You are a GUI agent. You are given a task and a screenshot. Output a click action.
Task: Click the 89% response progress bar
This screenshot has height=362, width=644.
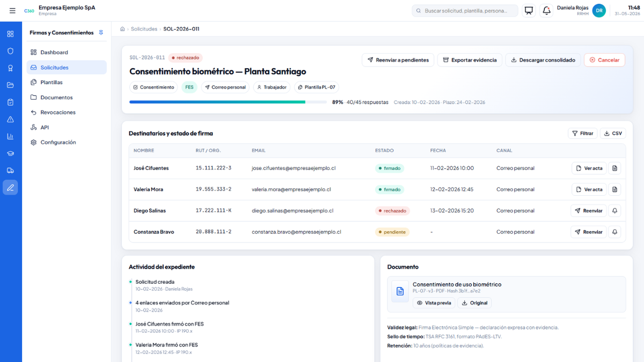[228, 102]
